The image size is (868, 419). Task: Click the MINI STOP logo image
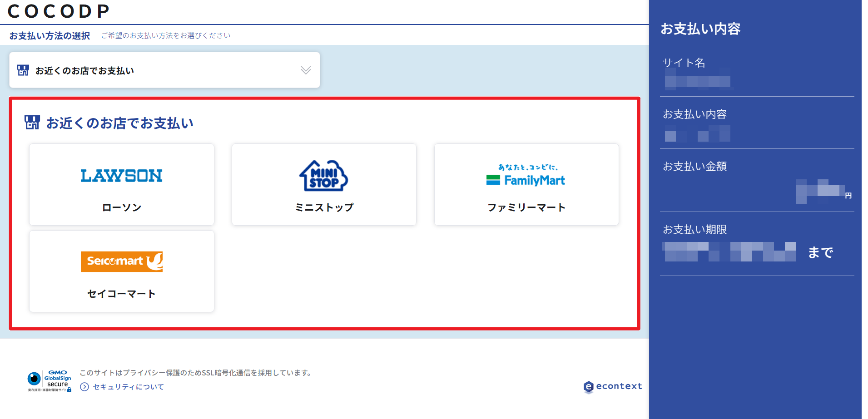[x=324, y=176]
